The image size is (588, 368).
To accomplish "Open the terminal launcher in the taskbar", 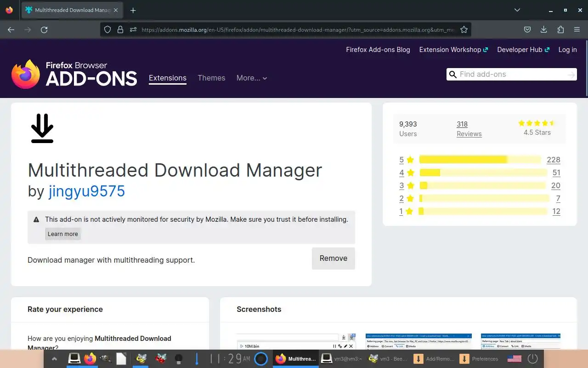I will pyautogui.click(x=74, y=359).
